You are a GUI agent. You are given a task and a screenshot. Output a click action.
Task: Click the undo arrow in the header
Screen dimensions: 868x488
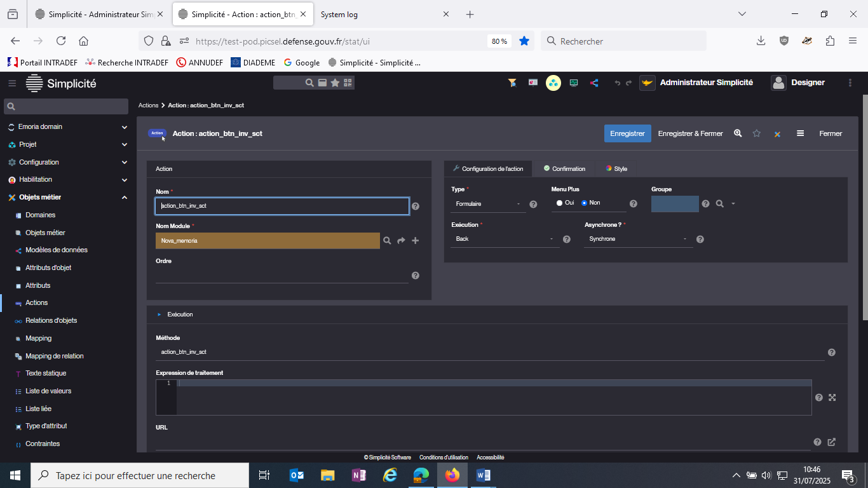[x=617, y=83]
